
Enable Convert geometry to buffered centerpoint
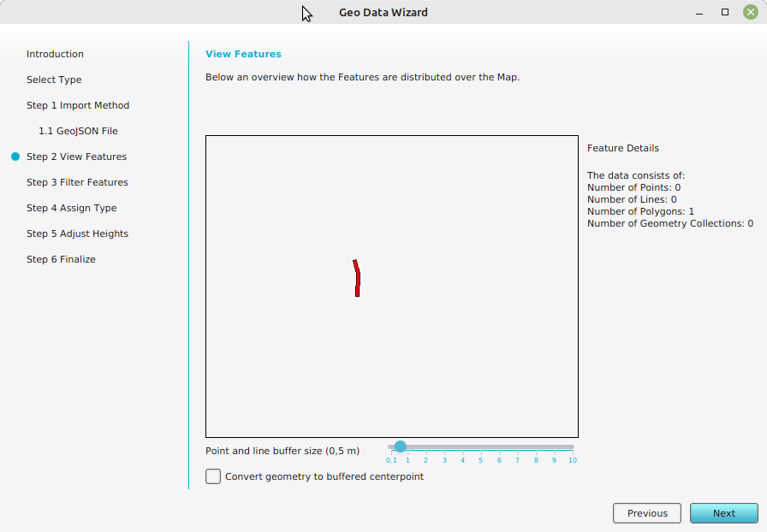tap(213, 476)
